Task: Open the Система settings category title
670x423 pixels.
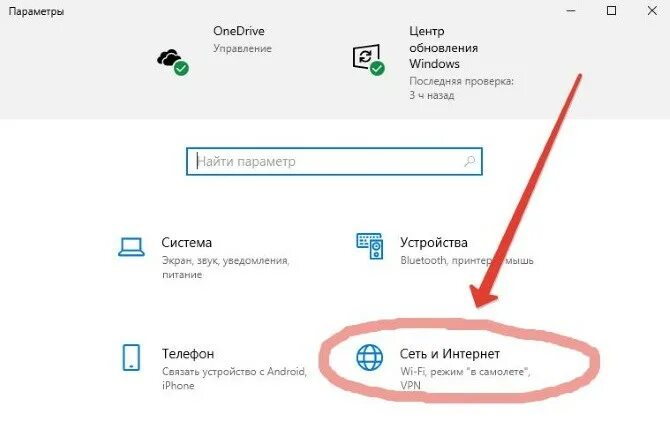Action: (x=187, y=242)
